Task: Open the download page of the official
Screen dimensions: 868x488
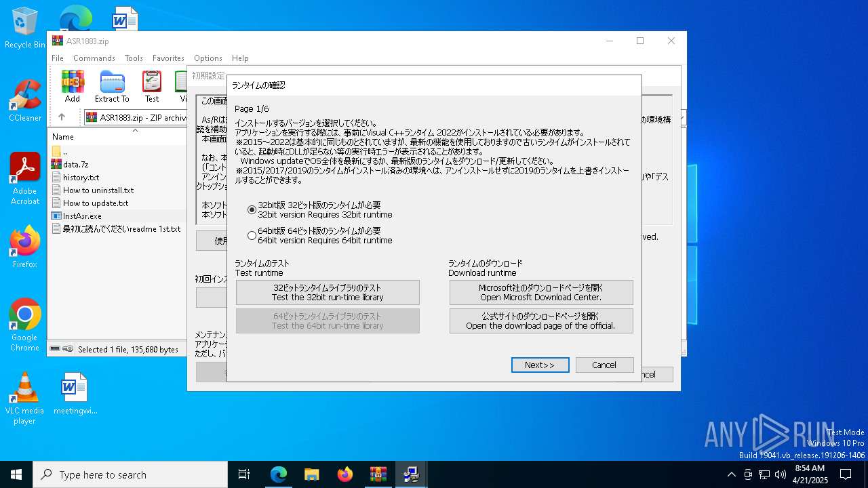Action: [540, 321]
